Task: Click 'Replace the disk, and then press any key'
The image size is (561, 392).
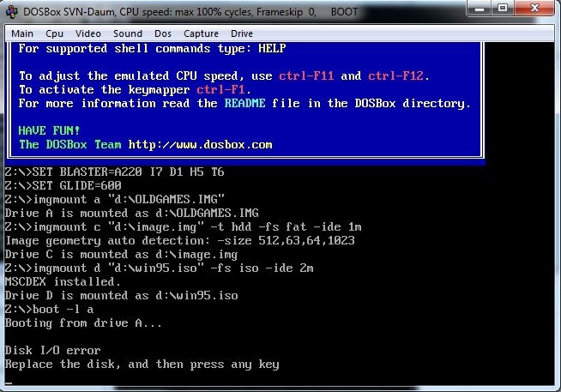Action: (x=142, y=365)
